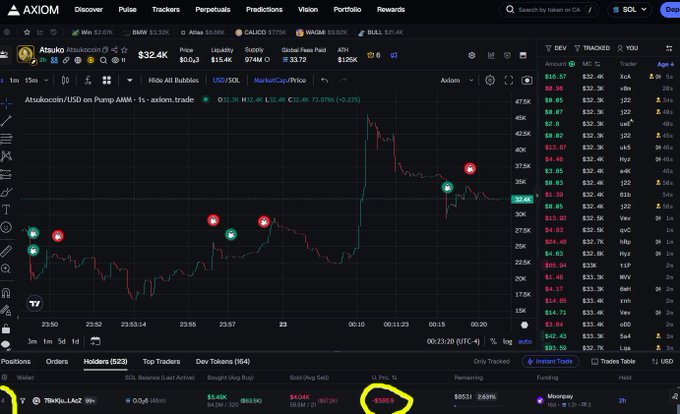The image size is (680, 414).
Task: Undo the last chart action
Action: click(324, 80)
